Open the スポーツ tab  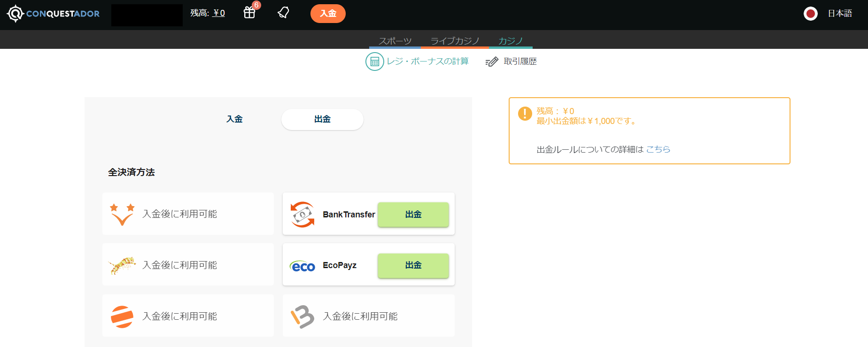tap(395, 41)
